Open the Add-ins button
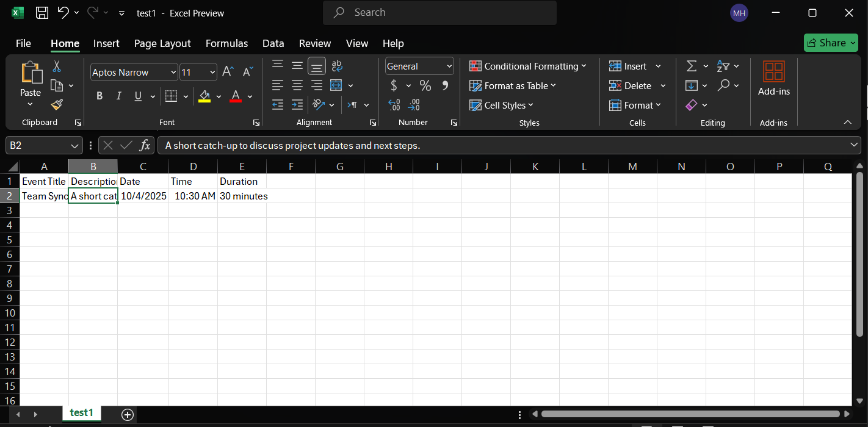 tap(774, 79)
